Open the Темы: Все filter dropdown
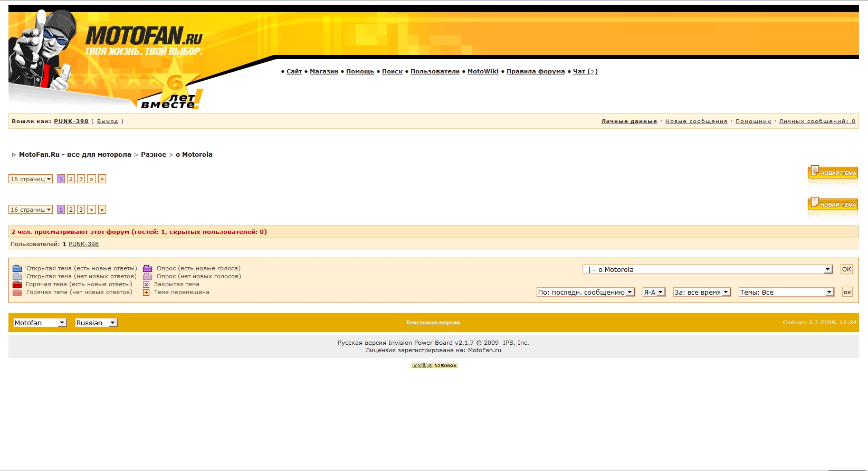 click(786, 292)
